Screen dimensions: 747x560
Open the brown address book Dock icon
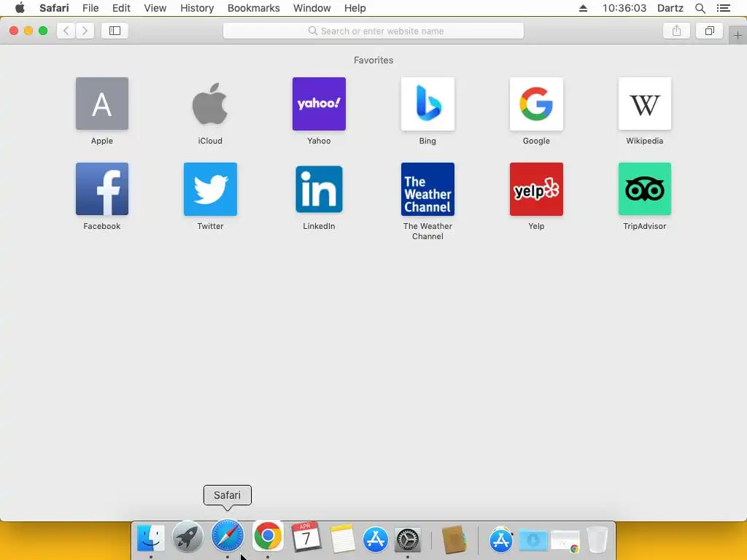(x=454, y=540)
